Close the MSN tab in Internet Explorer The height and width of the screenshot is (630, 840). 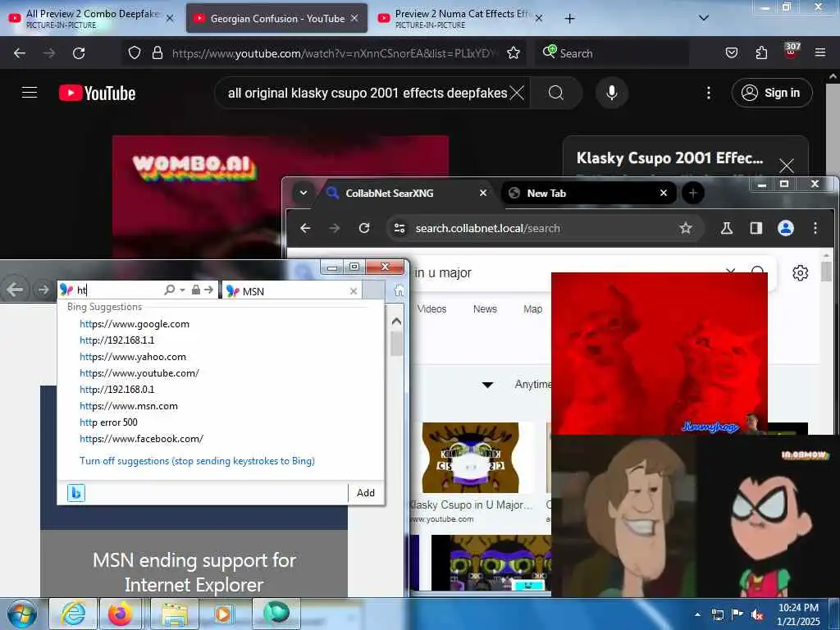[x=353, y=291]
